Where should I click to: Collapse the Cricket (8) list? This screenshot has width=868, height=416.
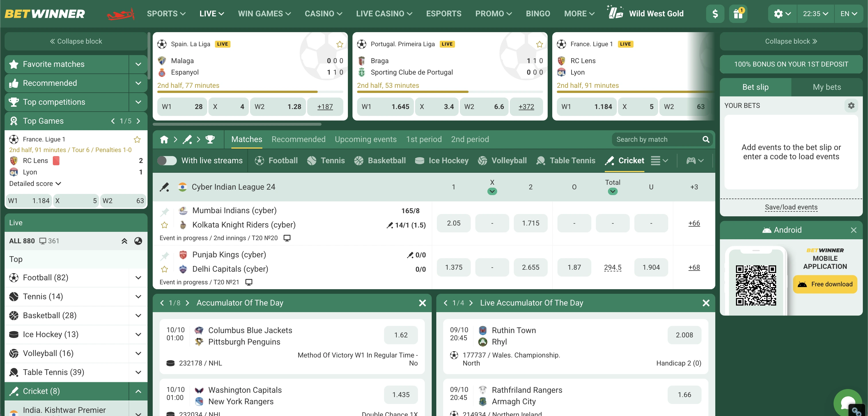coord(138,391)
